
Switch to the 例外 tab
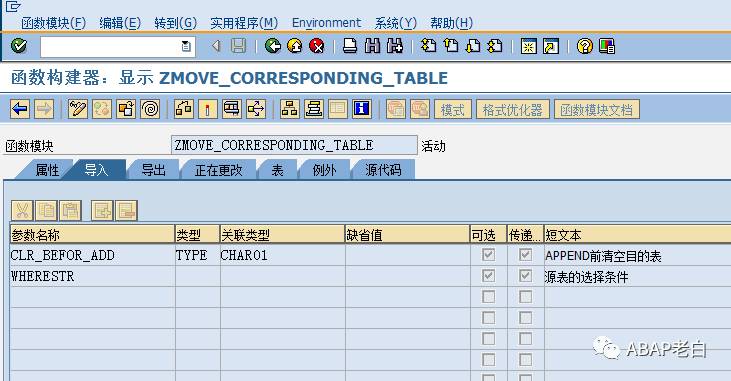324,170
